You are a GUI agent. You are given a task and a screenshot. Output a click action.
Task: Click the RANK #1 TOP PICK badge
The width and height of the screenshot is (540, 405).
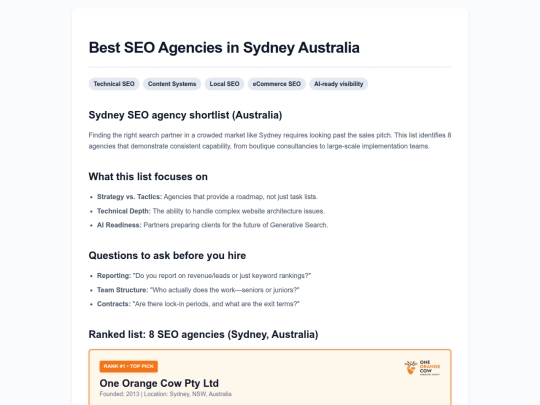[129, 366]
